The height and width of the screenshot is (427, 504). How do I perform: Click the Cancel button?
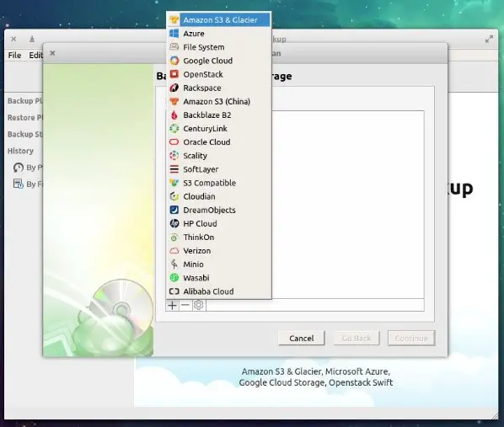(302, 339)
